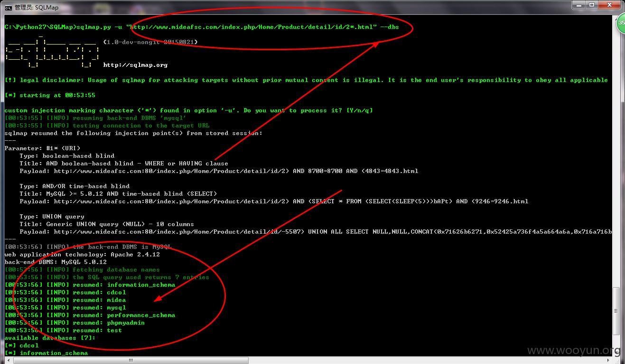This screenshot has height=364, width=625.
Task: Click the http://sqlmap.org banner URL
Action: tap(135, 65)
